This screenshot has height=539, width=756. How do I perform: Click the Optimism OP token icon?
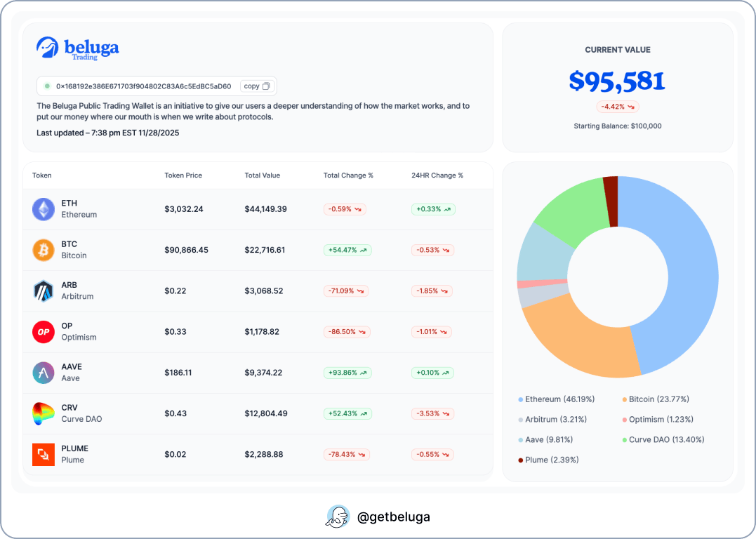(x=44, y=332)
